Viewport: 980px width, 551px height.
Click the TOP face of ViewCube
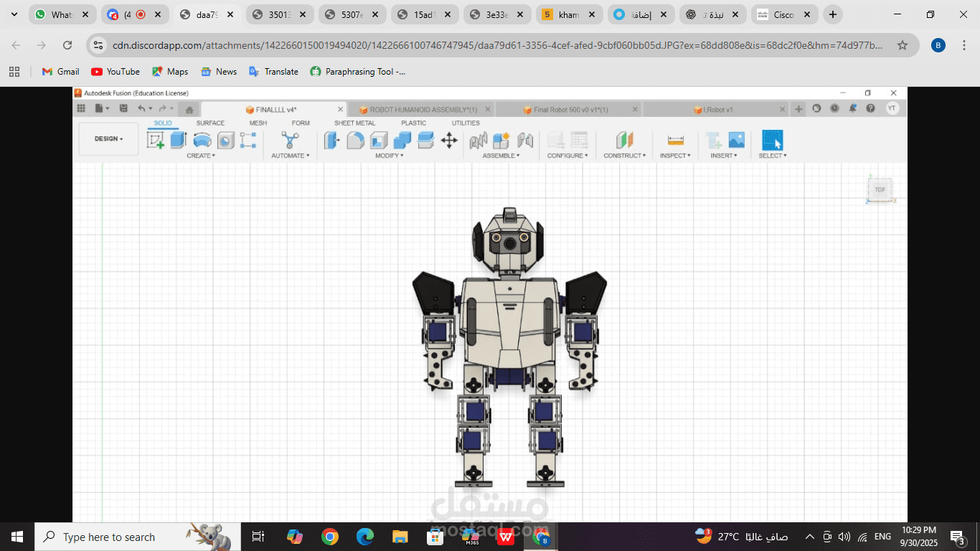point(880,189)
